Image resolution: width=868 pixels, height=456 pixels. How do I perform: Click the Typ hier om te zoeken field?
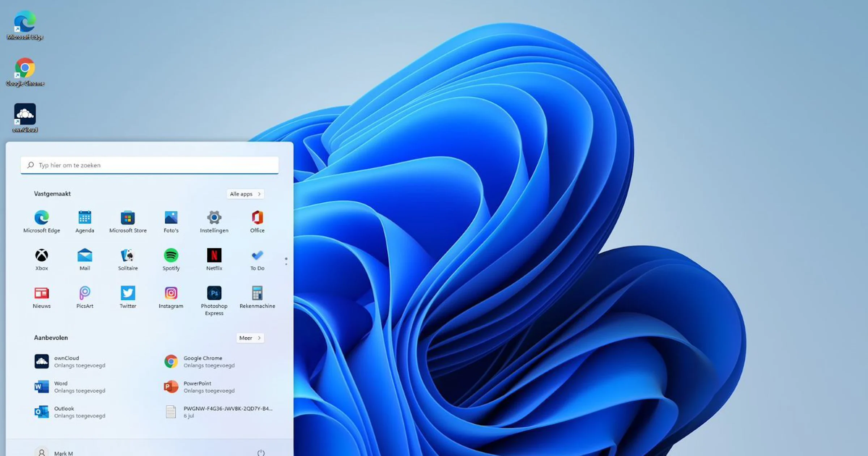149,165
